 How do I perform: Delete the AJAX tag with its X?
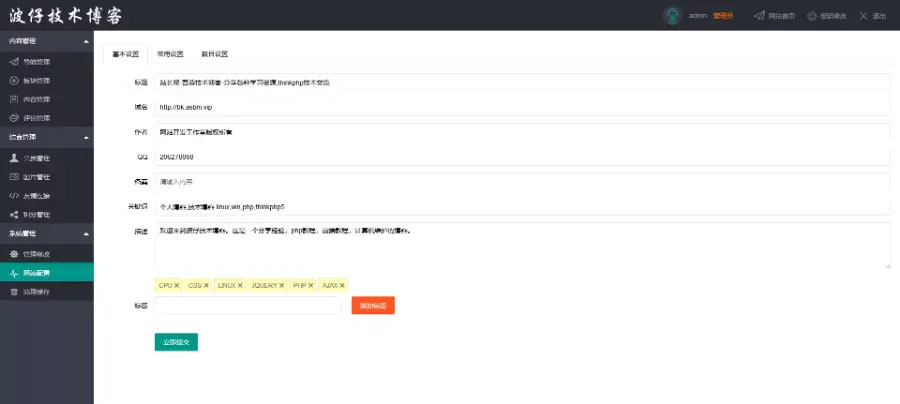(x=341, y=285)
